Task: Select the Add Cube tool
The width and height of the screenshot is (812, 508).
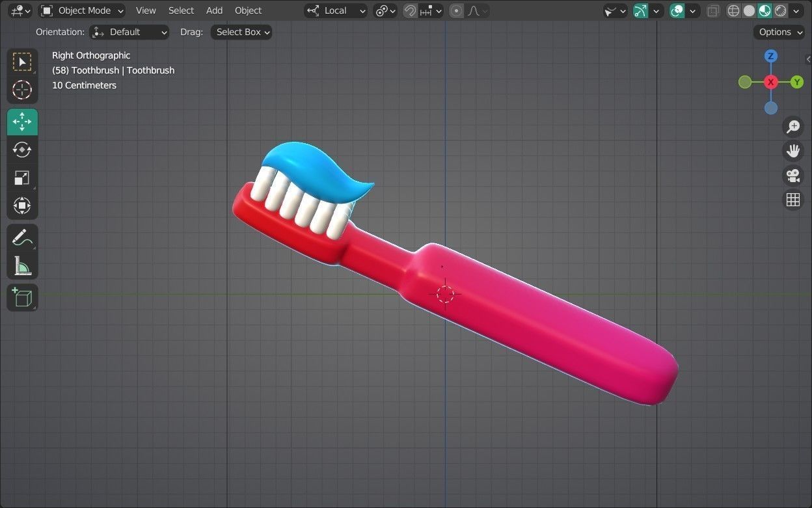Action: [22, 297]
